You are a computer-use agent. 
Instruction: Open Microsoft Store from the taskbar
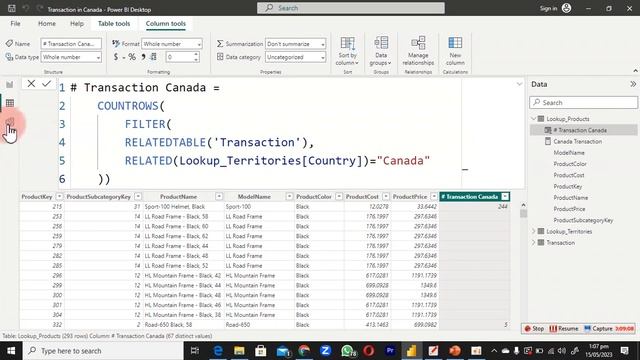coord(260,351)
